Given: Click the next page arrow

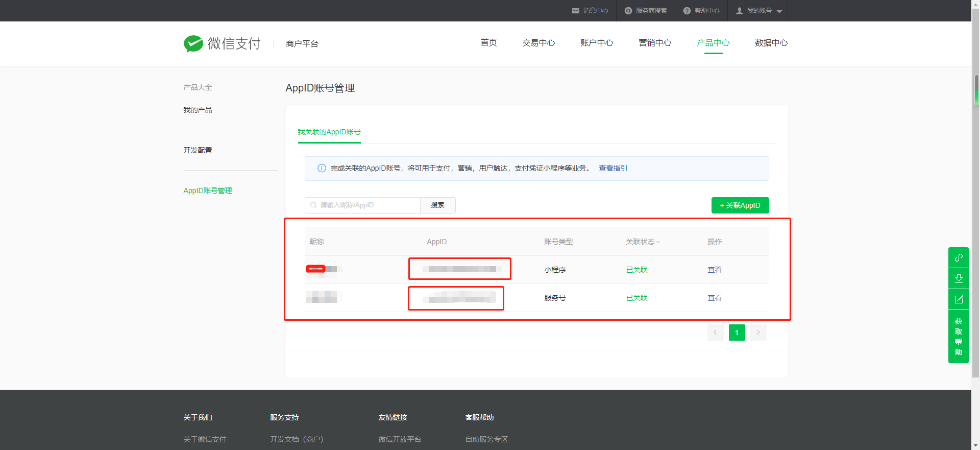Looking at the screenshot, I should click(x=758, y=333).
